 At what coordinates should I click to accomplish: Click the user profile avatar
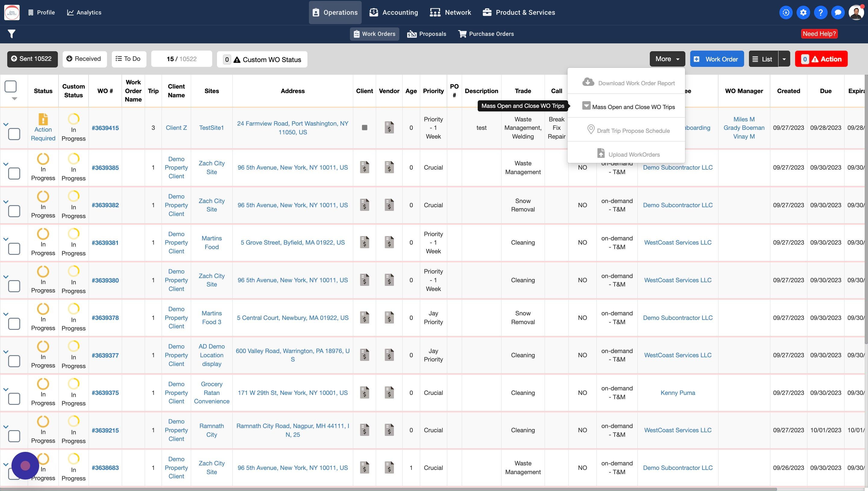(x=856, y=12)
